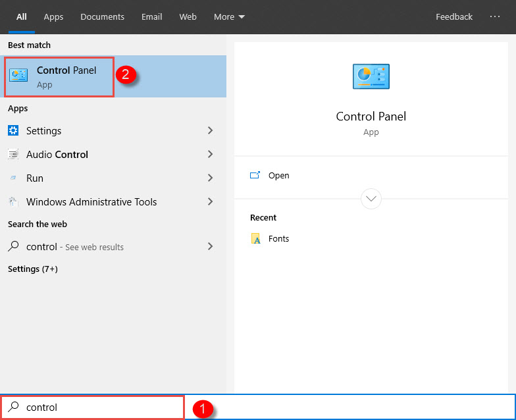This screenshot has width=516, height=420.
Task: Click the Fonts folder icon under Recent
Action: [256, 238]
